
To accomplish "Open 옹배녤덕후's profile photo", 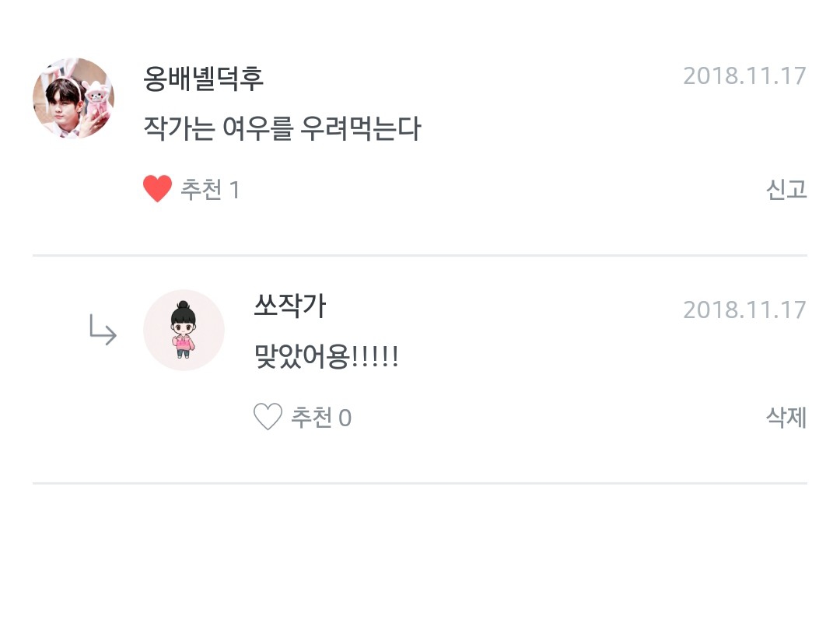I will 73,98.
